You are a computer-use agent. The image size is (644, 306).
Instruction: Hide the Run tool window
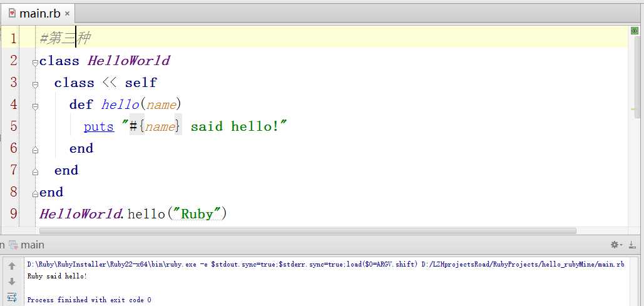(633, 245)
